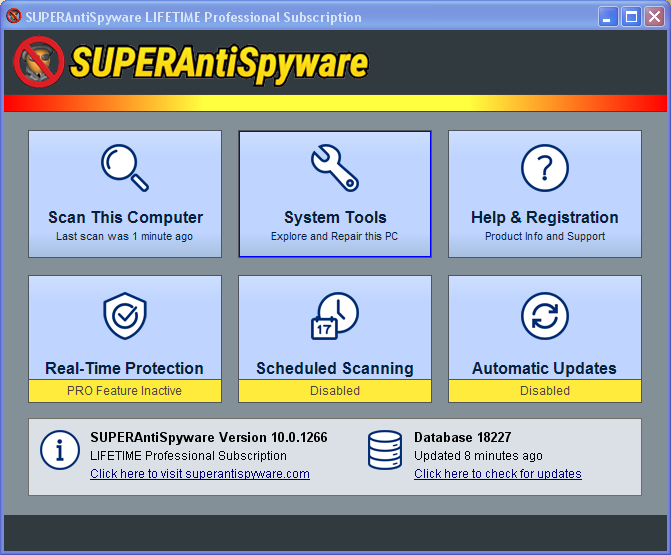This screenshot has height=555, width=671.
Task: Click the wrench System Tools icon
Action: (x=335, y=168)
